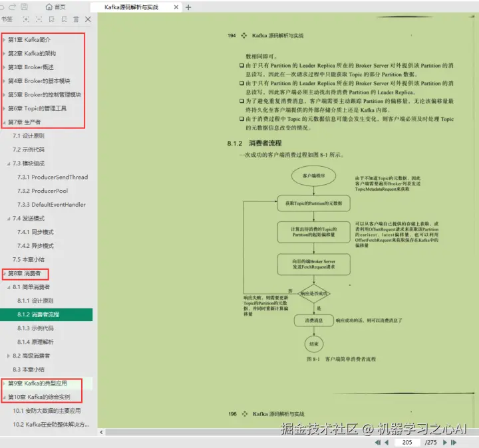Click the add bookmark icon
479x448 pixels.
pyautogui.click(x=52, y=19)
